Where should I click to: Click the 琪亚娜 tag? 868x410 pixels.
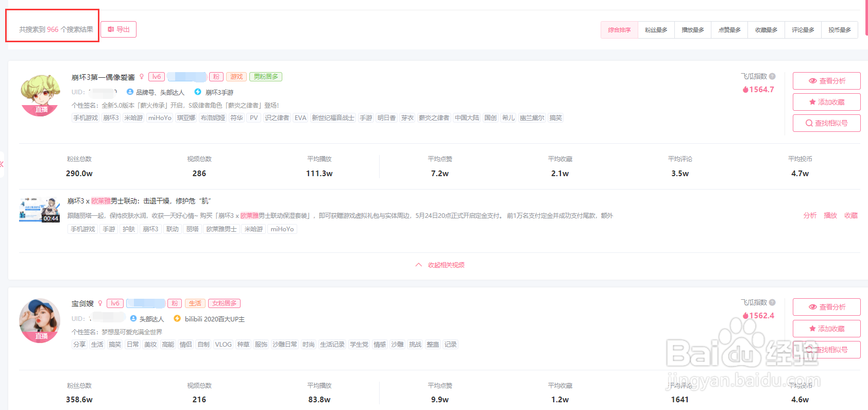pos(186,118)
